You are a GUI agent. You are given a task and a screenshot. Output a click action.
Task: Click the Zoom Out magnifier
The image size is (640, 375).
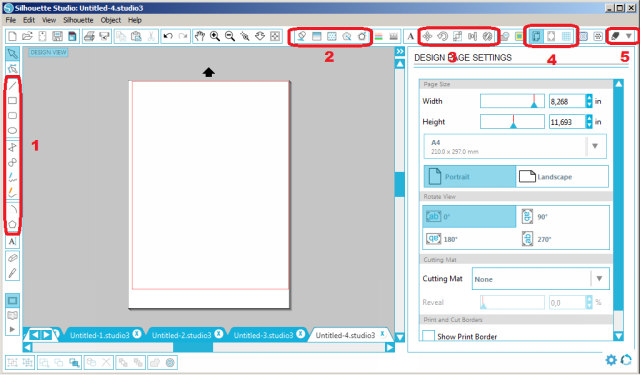pyautogui.click(x=230, y=36)
